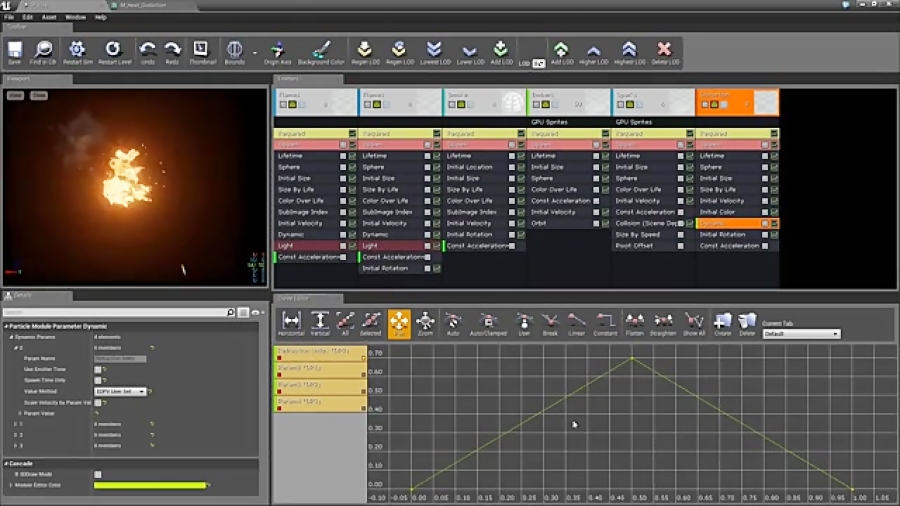Screen dimensions: 900x506
Task: Click the Module Editor Color swatch
Action: [x=150, y=485]
